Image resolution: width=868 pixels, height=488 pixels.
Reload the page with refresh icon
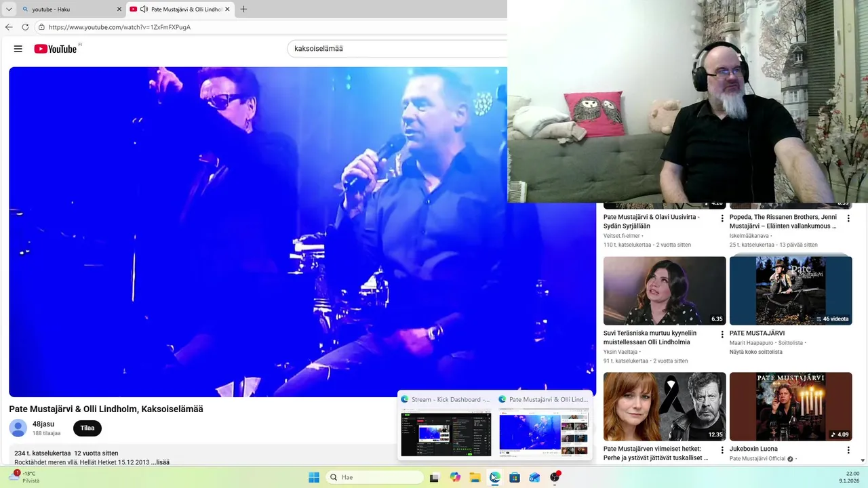(25, 27)
